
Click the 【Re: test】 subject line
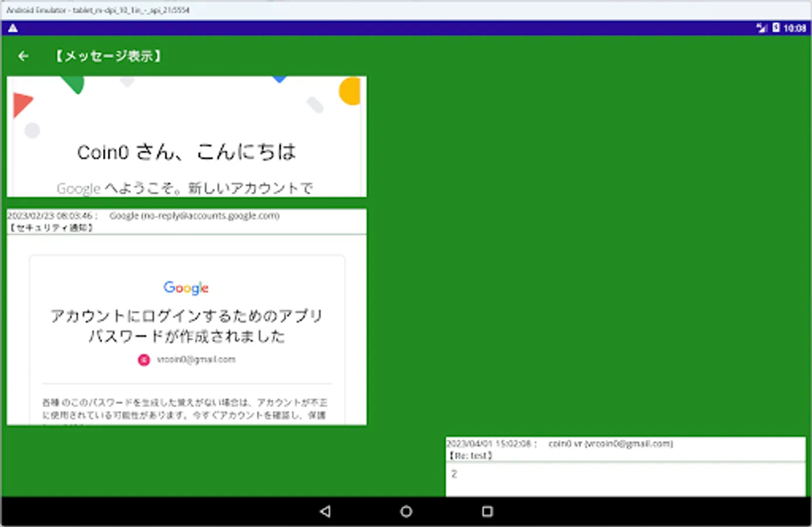470,456
